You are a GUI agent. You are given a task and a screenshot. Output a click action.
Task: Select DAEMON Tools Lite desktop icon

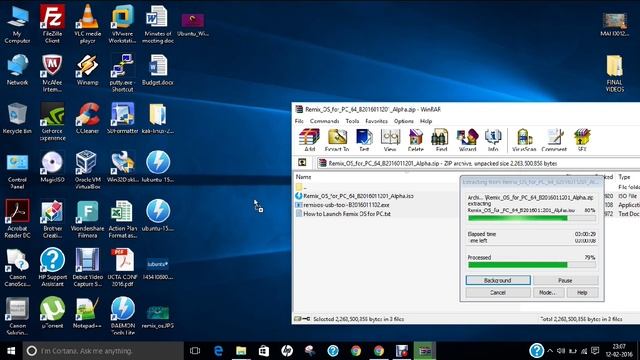(x=122, y=316)
